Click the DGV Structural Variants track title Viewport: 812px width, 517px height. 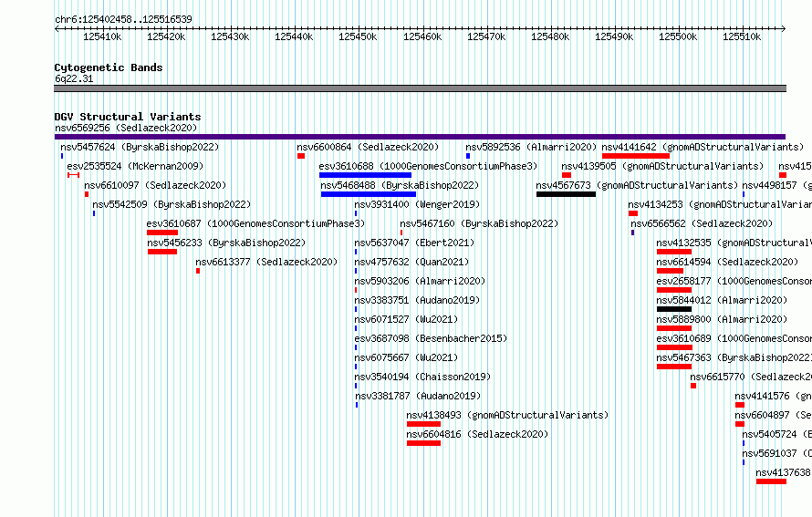tap(128, 117)
